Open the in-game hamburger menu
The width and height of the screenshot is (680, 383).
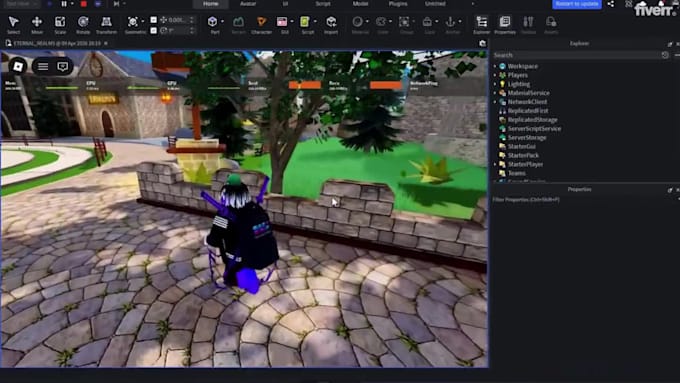[x=43, y=66]
